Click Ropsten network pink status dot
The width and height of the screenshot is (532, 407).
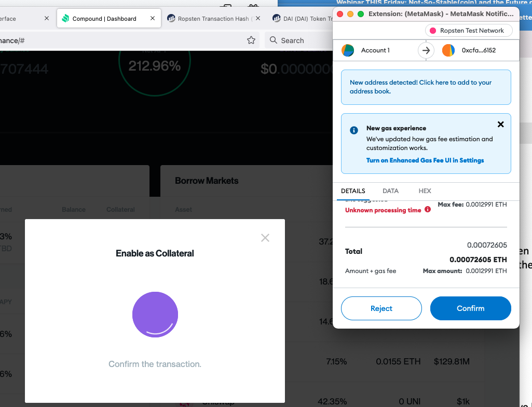(x=432, y=31)
